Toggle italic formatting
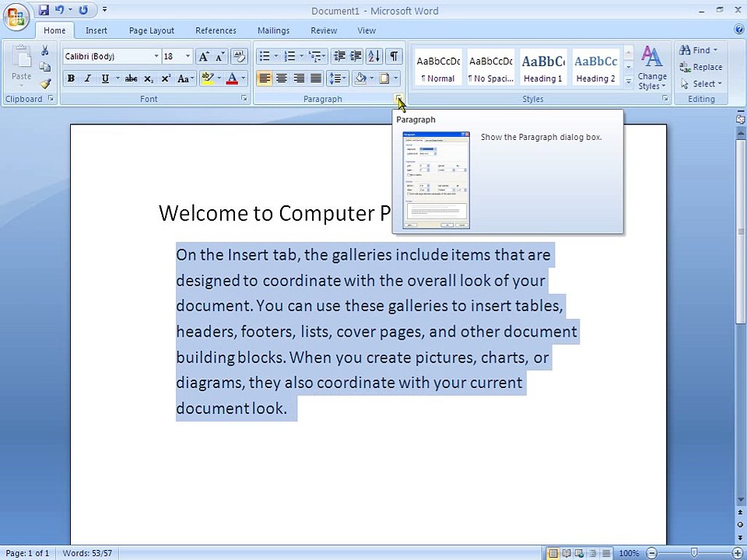Image resolution: width=747 pixels, height=560 pixels. pos(88,79)
